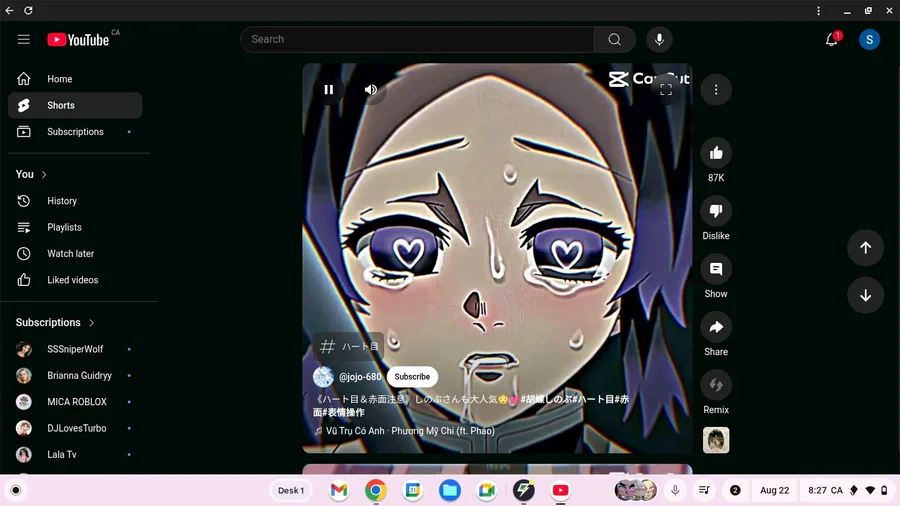This screenshot has width=900, height=506.
Task: Go to Home in sidebar
Action: (x=75, y=79)
